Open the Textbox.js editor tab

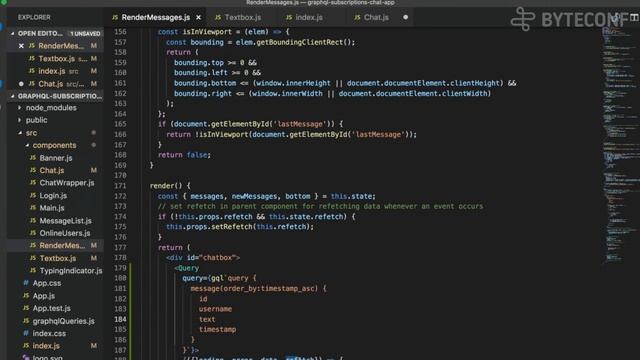242,18
